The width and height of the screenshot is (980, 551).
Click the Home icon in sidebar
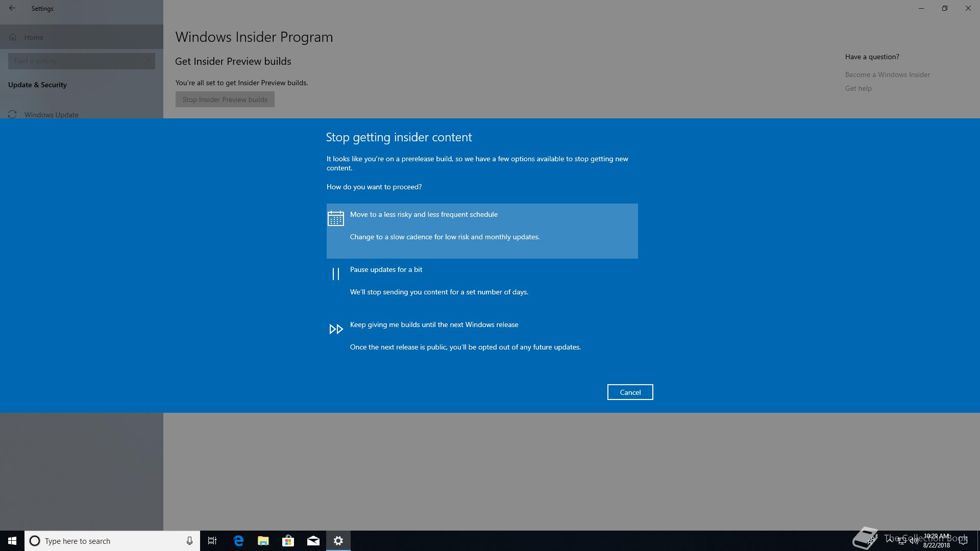[13, 37]
